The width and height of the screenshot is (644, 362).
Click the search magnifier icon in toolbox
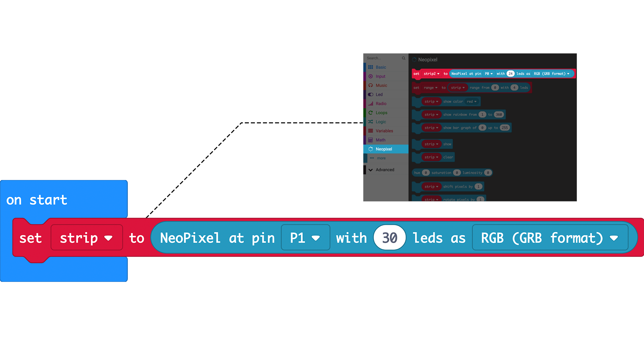point(404,58)
